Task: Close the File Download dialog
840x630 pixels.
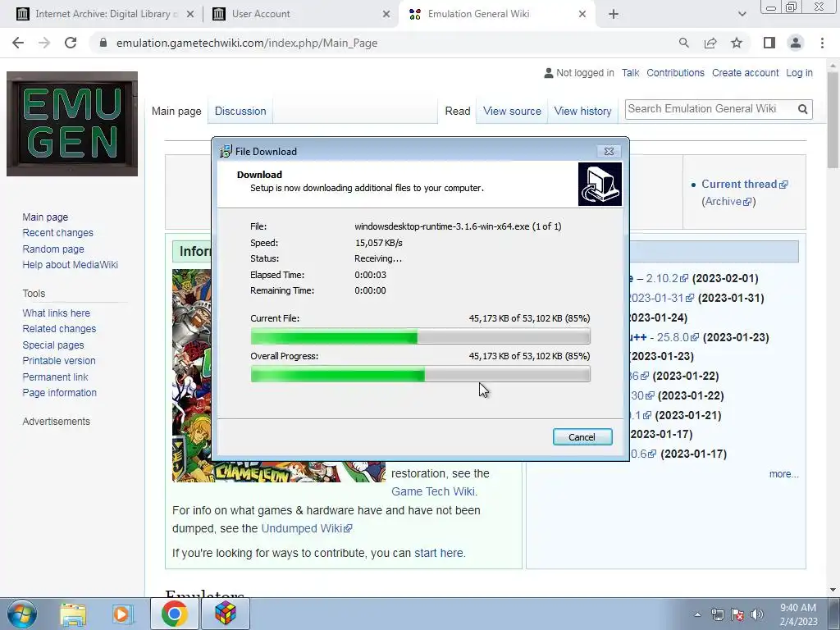Action: 609,152
